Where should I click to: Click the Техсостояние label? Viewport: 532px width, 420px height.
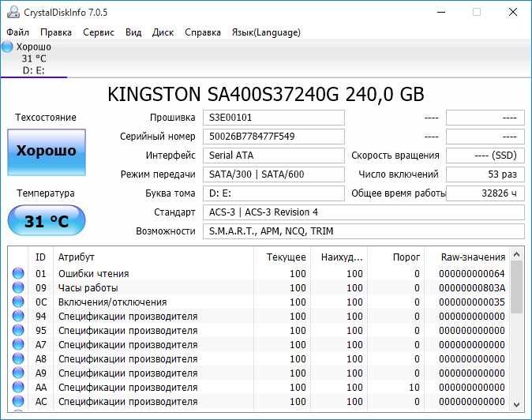[46, 118]
